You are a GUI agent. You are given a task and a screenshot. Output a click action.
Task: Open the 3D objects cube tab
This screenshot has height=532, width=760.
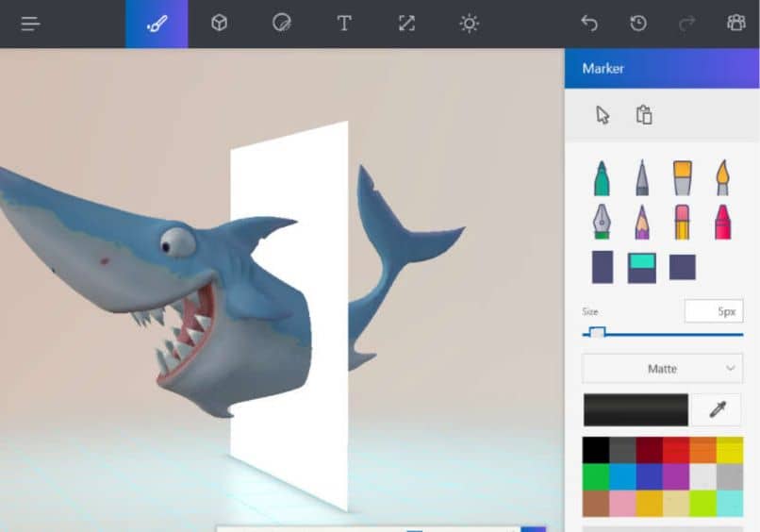pyautogui.click(x=219, y=24)
